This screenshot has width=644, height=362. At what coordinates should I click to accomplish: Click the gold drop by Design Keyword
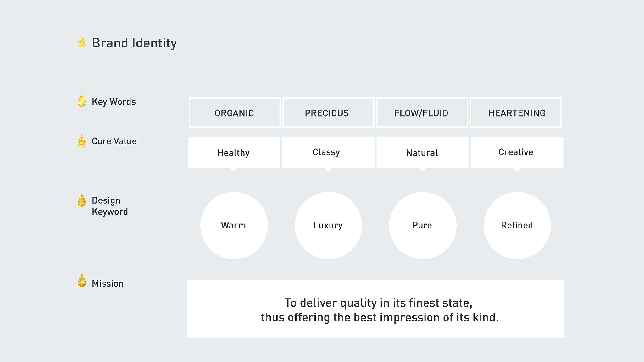82,200
